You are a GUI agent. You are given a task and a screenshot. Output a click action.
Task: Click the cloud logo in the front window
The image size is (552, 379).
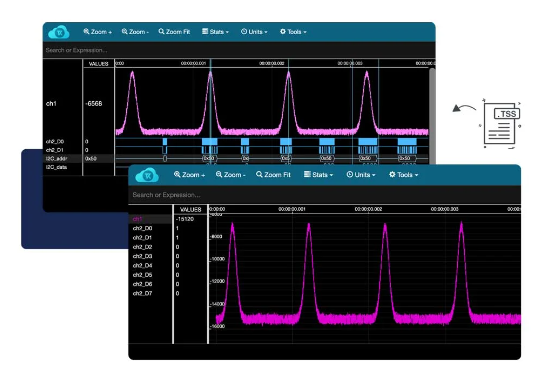(x=147, y=175)
